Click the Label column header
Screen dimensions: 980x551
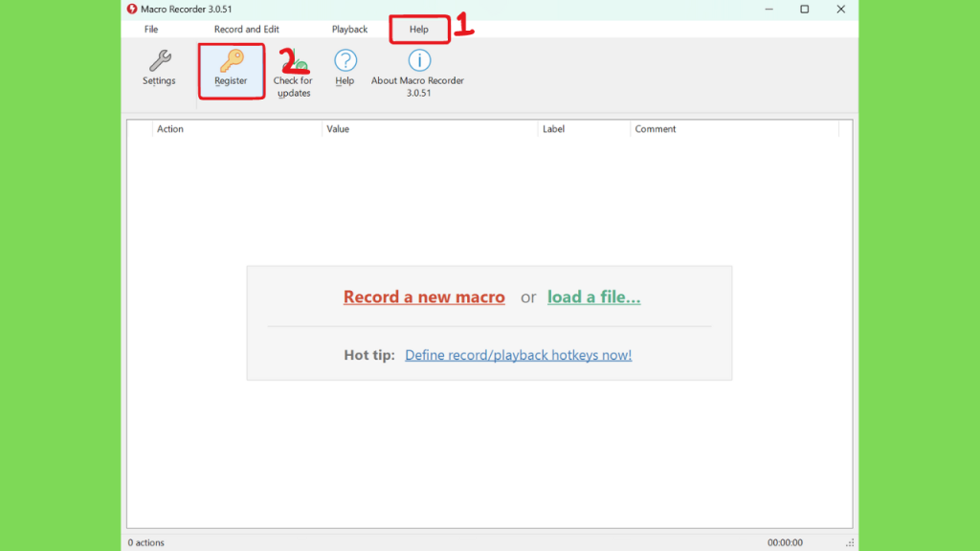[584, 129]
